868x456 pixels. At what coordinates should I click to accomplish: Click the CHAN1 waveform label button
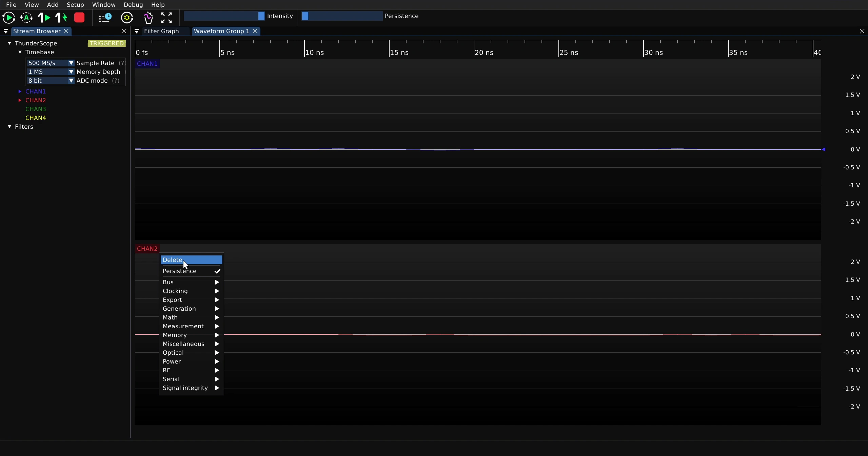tap(147, 64)
